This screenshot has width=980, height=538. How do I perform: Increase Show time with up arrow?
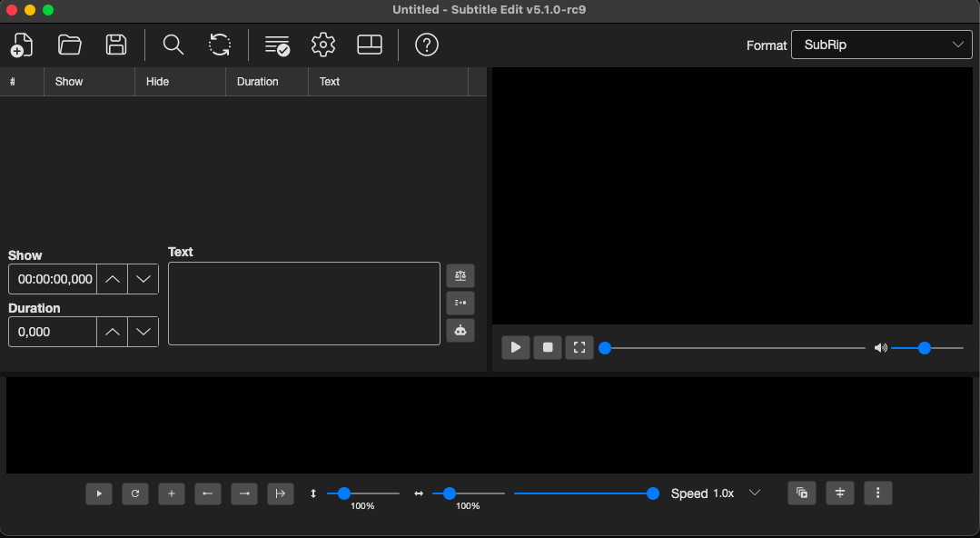113,280
